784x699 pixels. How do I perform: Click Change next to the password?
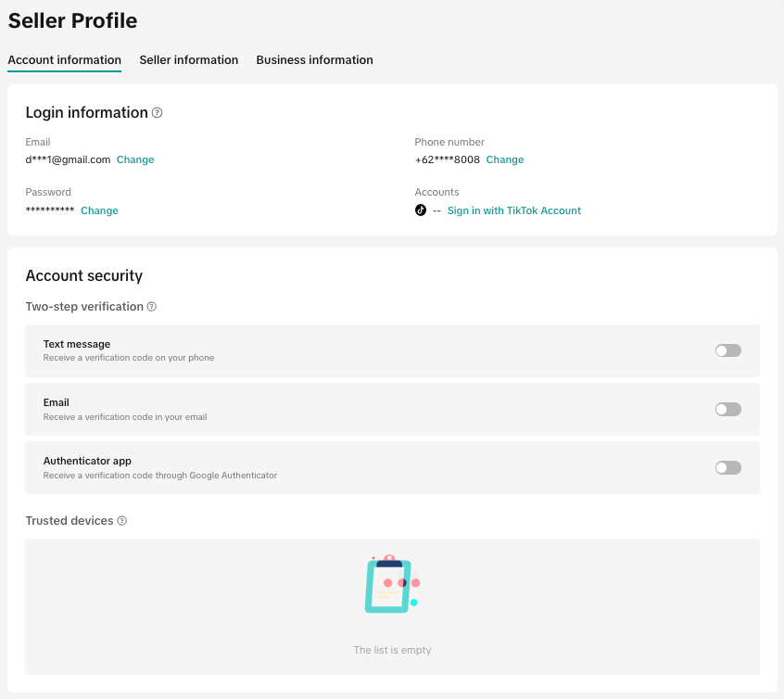(x=99, y=210)
